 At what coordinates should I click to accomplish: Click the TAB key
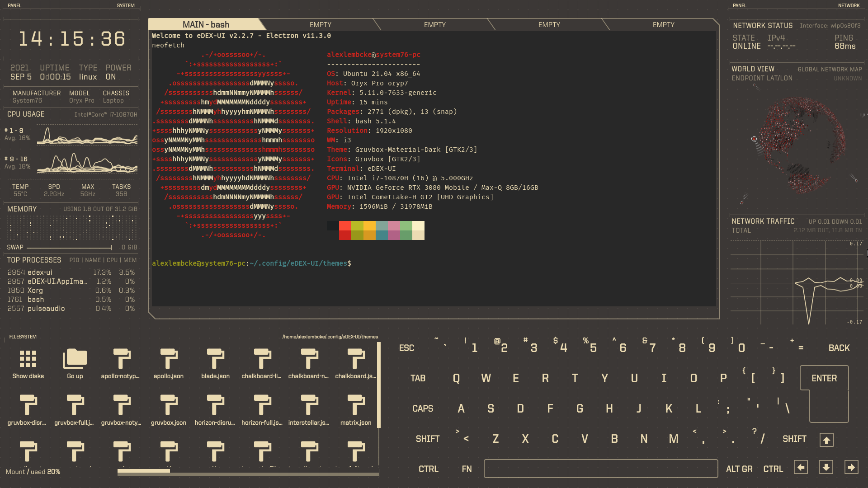coord(418,378)
